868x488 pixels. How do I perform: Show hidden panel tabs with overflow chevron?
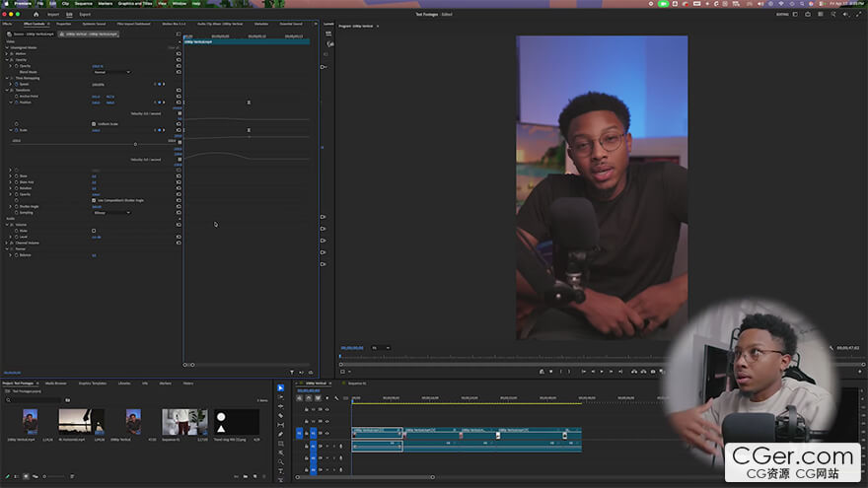point(316,24)
